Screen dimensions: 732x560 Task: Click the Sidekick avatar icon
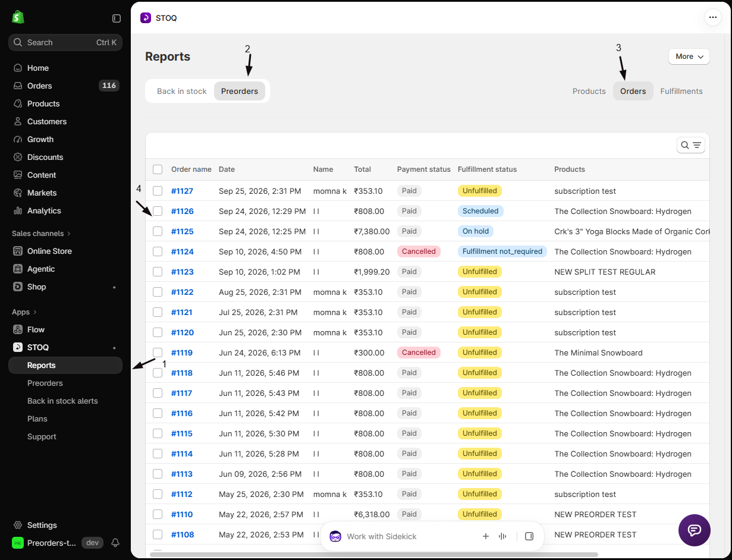[x=335, y=536]
